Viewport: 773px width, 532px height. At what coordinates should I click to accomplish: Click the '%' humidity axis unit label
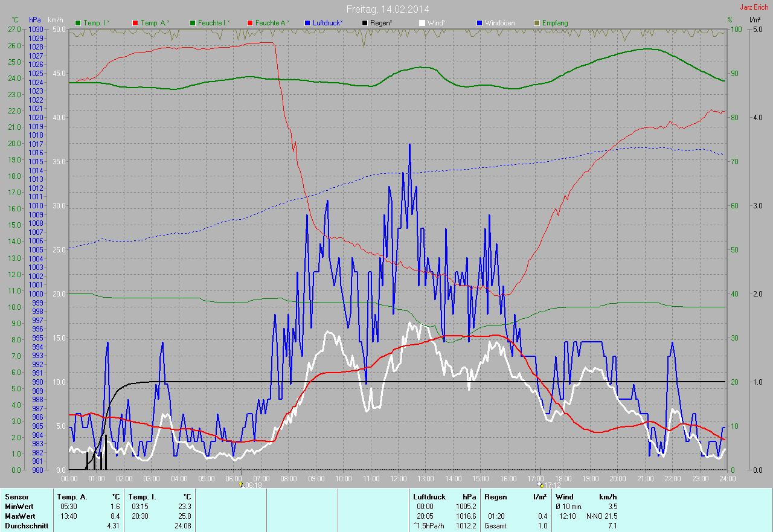730,20
